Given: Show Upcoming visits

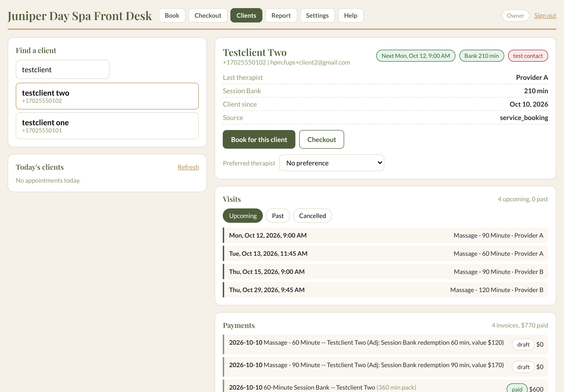Looking at the screenshot, I should pos(243,216).
